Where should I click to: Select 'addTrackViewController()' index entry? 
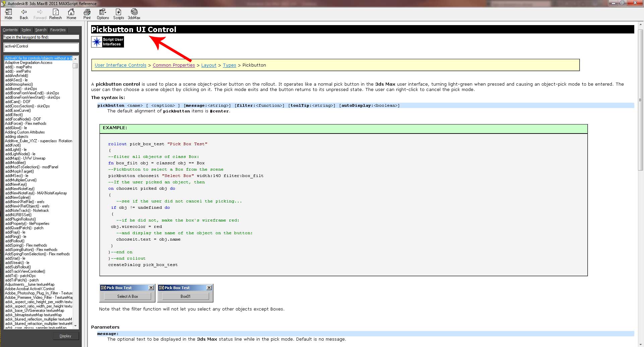[x=25, y=271]
